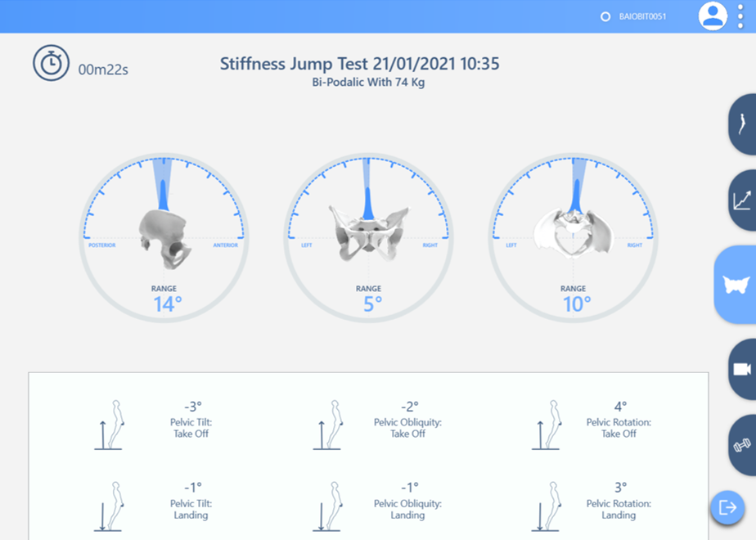Screen dimensions: 756x540
Task: Select the pelvis view sidebar tab
Action: [x=736, y=285]
